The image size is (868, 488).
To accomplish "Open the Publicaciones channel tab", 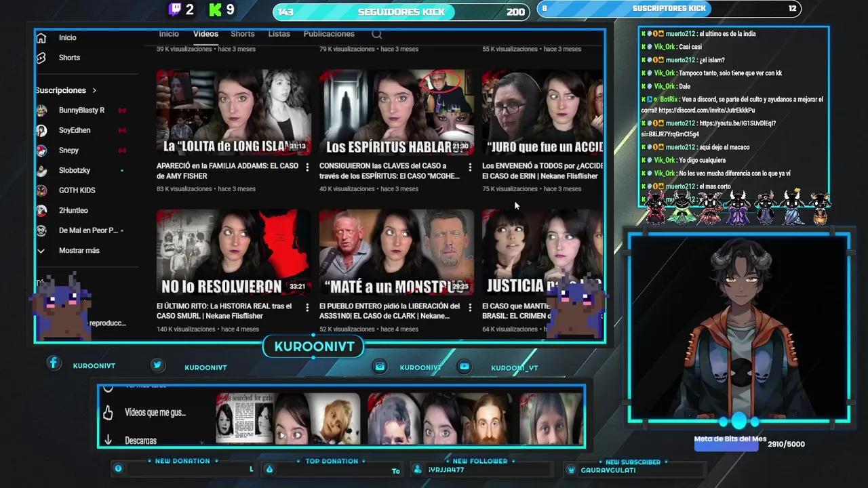I will click(x=329, y=34).
